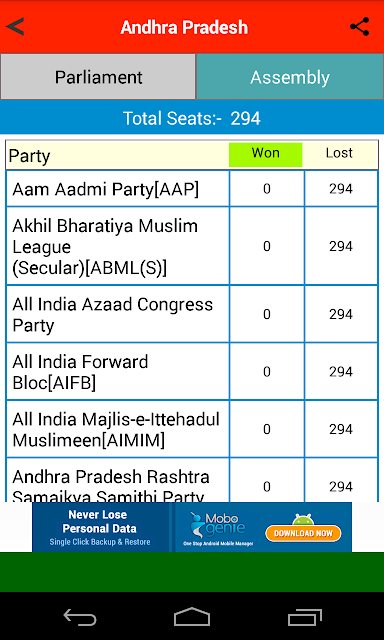Tap Android home navigation button
The image size is (384, 640).
(192, 616)
